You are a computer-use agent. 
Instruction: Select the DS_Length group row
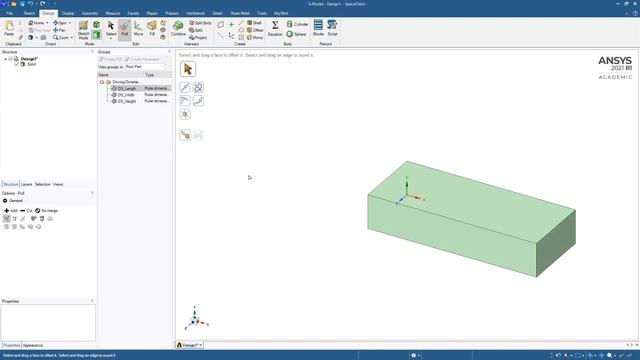point(141,89)
